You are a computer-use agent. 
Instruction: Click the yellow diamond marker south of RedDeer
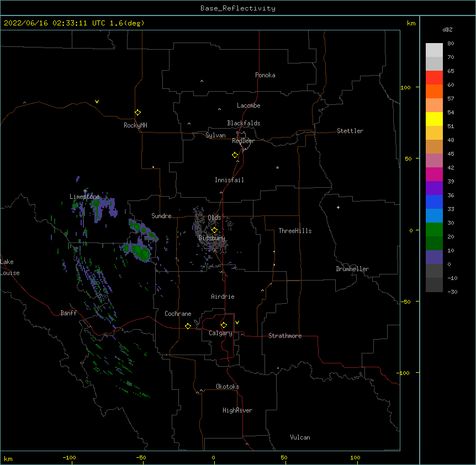click(x=235, y=155)
